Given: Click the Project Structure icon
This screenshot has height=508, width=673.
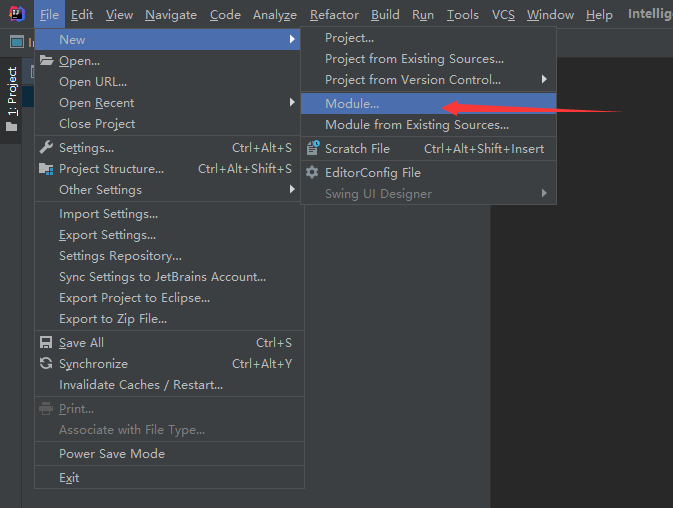Looking at the screenshot, I should [x=46, y=169].
